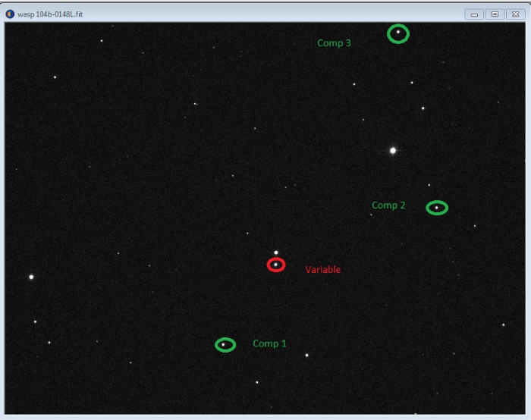
Task: Pick the star near the lower right edge
Action: pos(503,324)
